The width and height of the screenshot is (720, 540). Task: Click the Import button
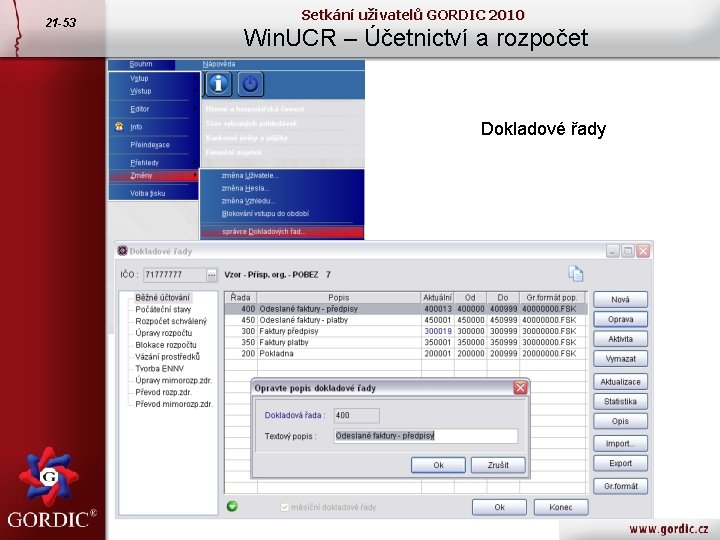tap(620, 444)
